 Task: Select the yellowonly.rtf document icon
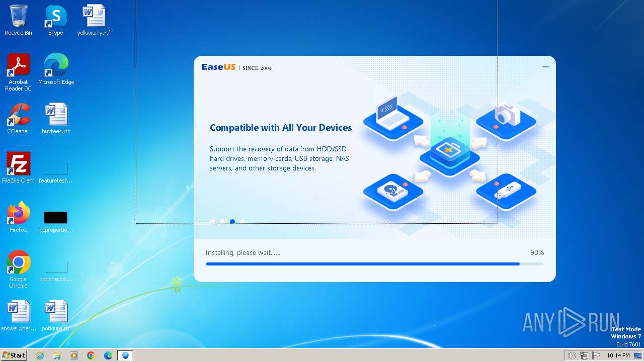[94, 20]
